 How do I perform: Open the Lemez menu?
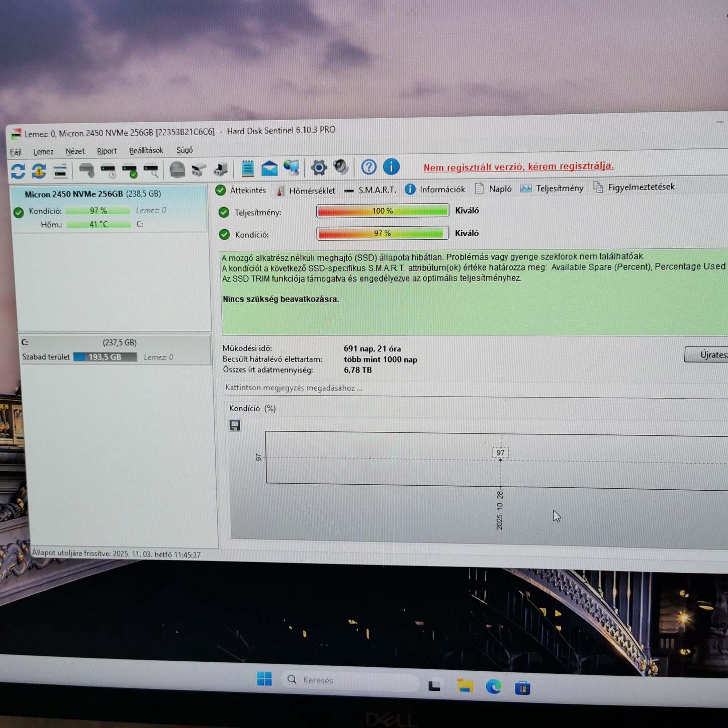[43, 151]
